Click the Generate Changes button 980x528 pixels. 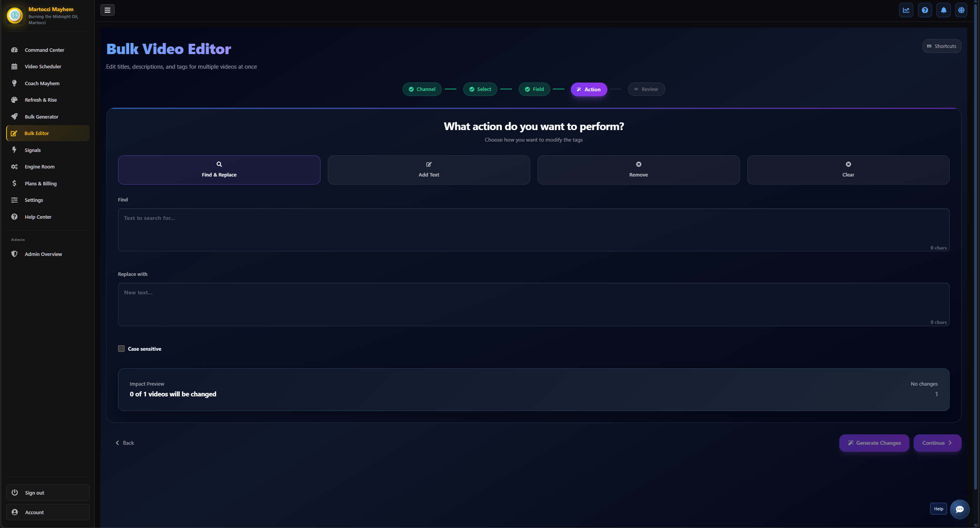874,443
